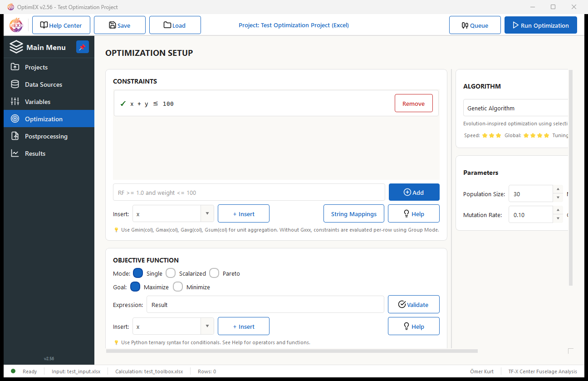The height and width of the screenshot is (381, 588).
Task: Open the Postprocessing panel
Action: [x=15, y=136]
